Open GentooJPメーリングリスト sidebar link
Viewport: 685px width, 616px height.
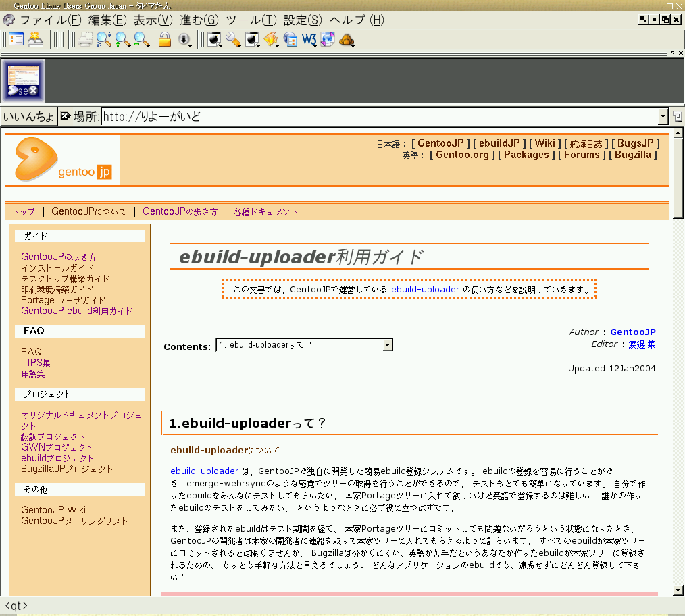coord(74,521)
